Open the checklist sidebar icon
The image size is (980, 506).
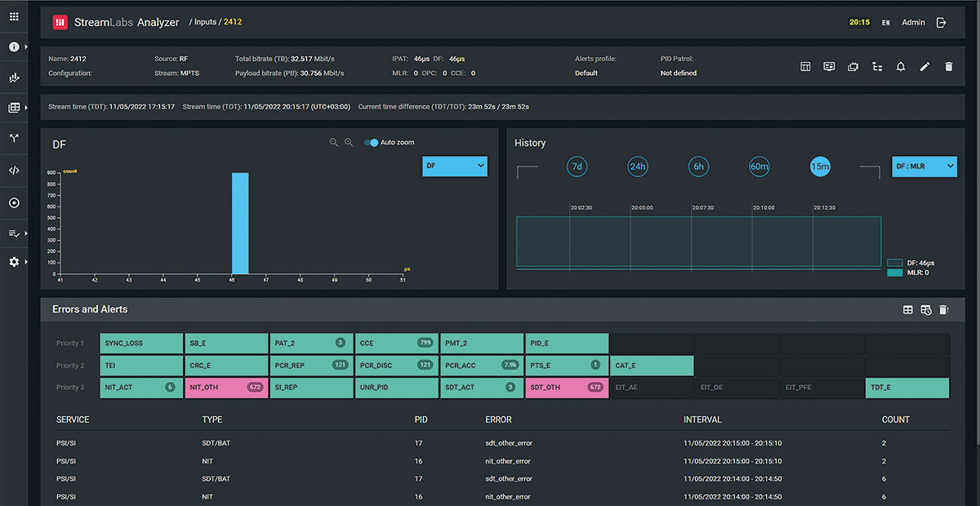(14, 233)
